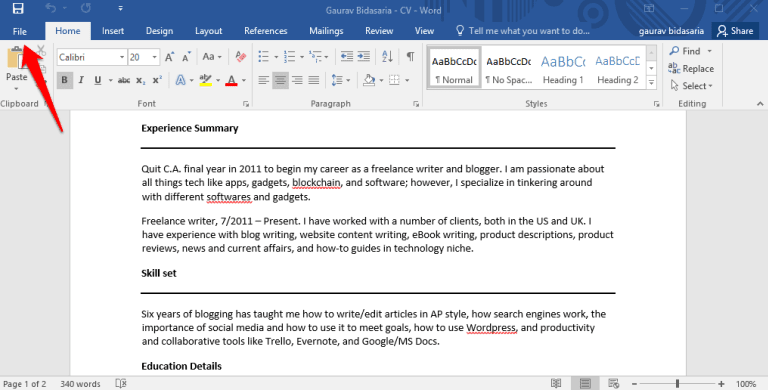
Task: Toggle Superscript formatting
Action: coord(157,80)
